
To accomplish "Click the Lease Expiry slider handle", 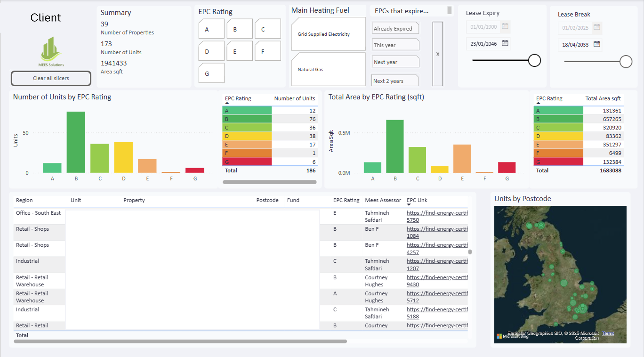I will [534, 60].
